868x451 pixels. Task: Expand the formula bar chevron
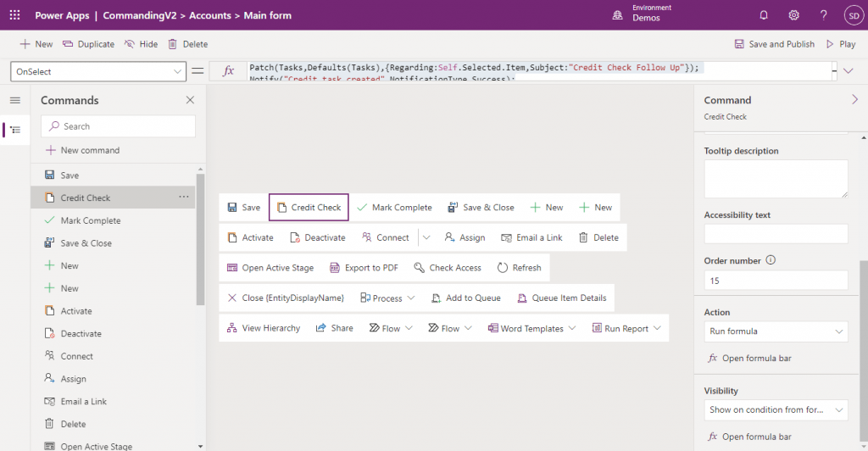pyautogui.click(x=848, y=71)
